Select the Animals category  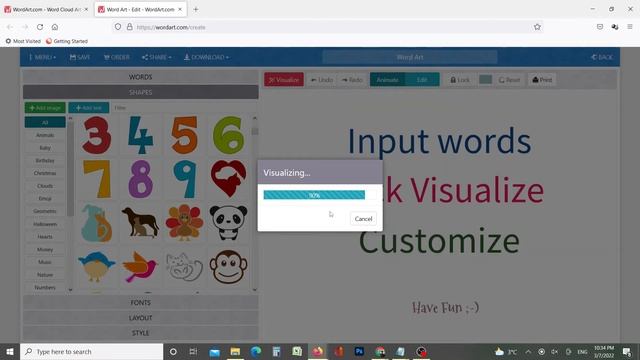tap(45, 135)
